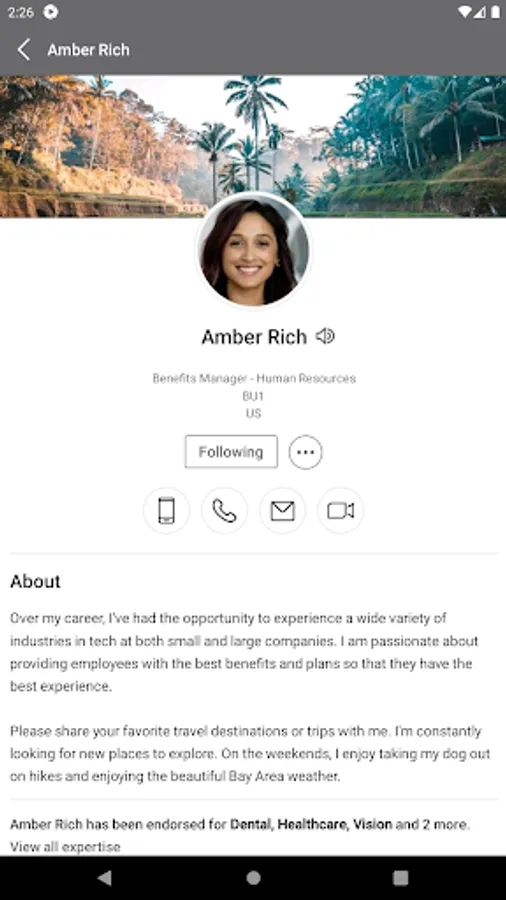
Task: Tap the Amber Rich name below photo
Action: tap(254, 336)
